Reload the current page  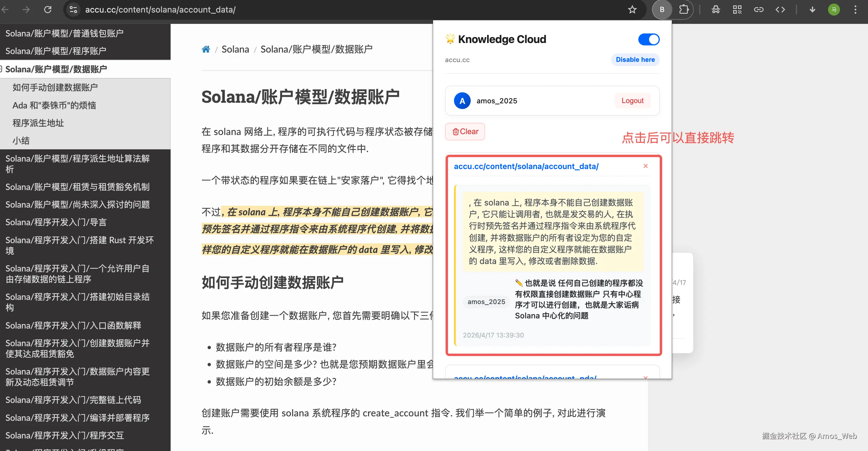[x=48, y=10]
